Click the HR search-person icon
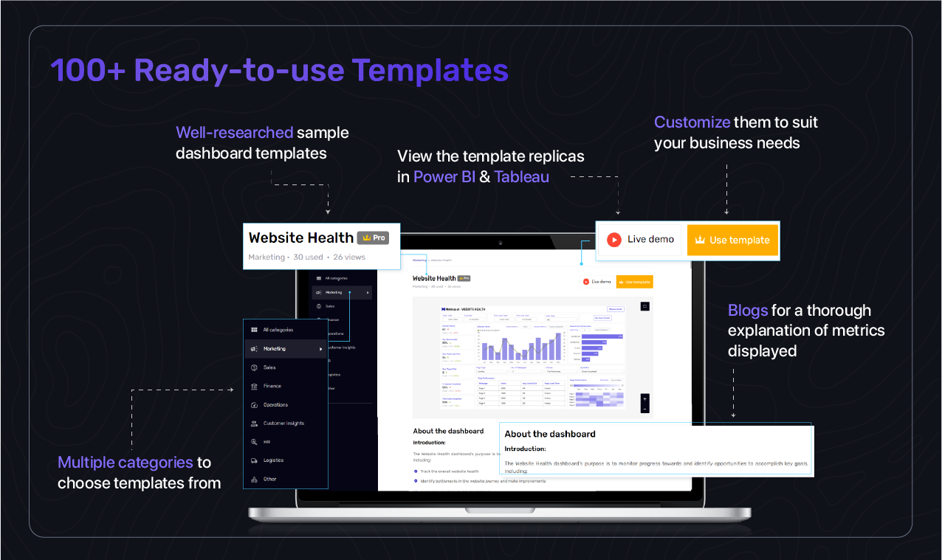The width and height of the screenshot is (942, 560). (254, 442)
